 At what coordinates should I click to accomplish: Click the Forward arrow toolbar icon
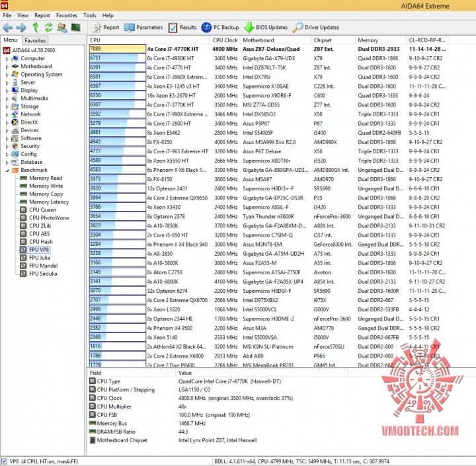[21, 28]
